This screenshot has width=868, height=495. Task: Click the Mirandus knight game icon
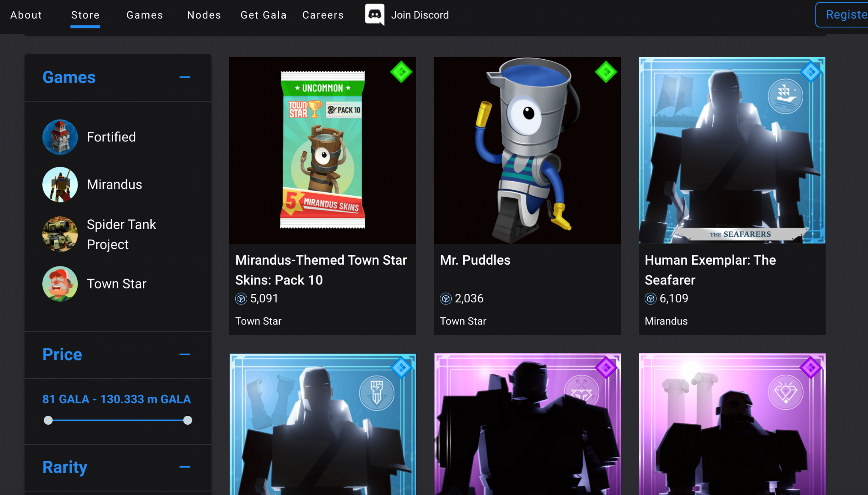(60, 184)
